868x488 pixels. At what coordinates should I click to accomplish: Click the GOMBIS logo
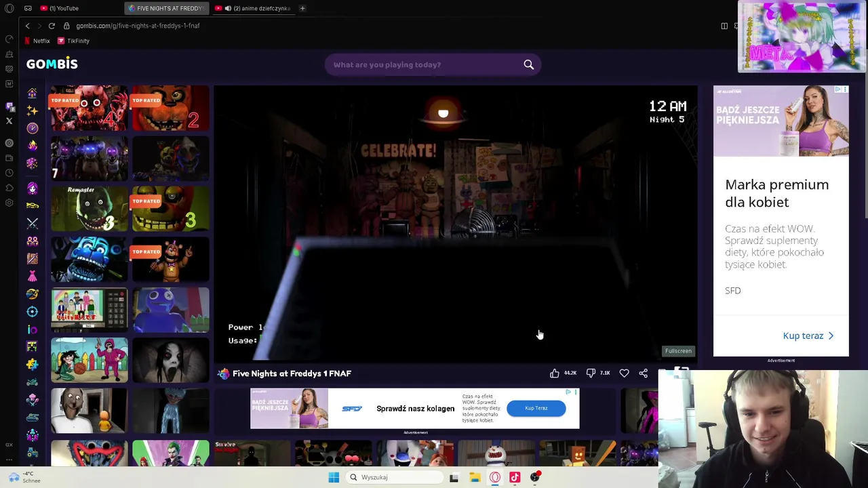tap(52, 64)
